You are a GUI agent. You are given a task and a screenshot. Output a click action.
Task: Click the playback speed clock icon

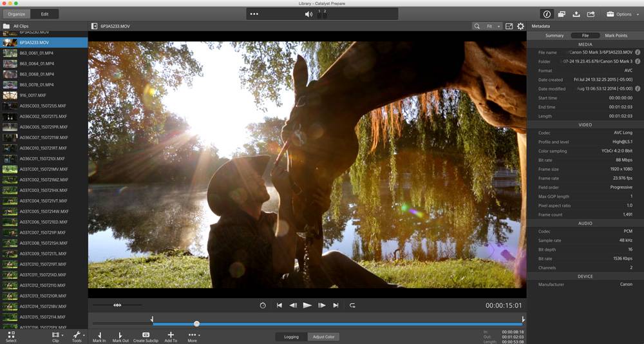[263, 305]
